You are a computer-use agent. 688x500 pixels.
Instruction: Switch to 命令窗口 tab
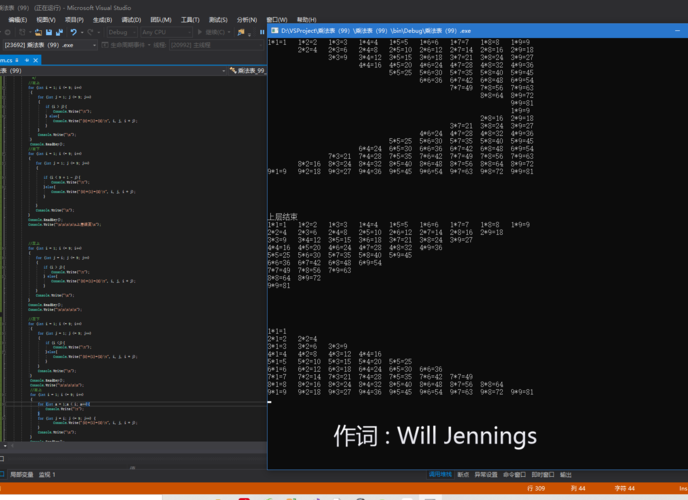(x=515, y=475)
